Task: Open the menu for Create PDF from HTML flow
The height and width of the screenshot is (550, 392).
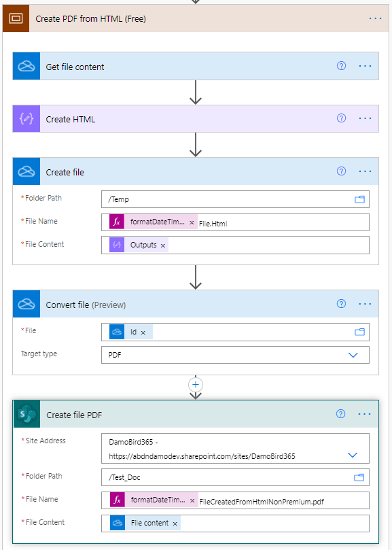Action: pyautogui.click(x=376, y=18)
